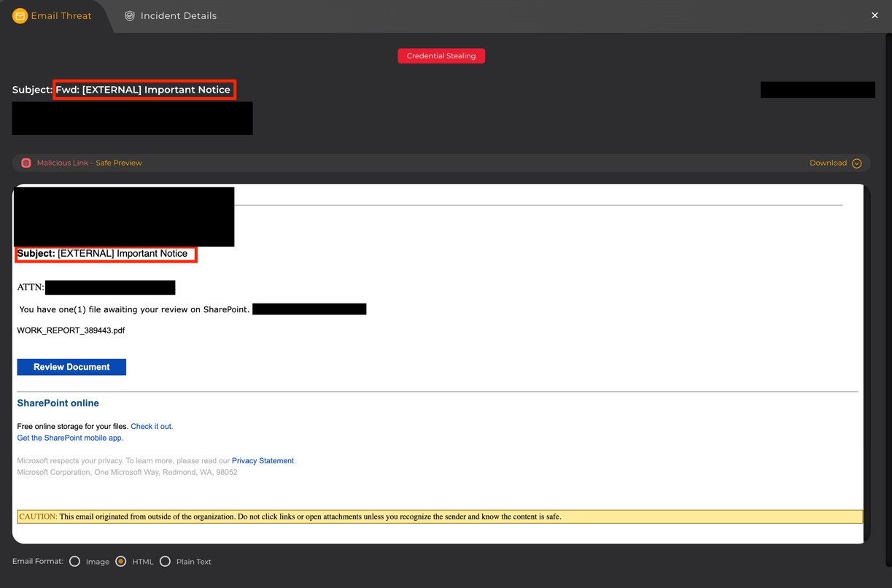Close the email threat panel
The width and height of the screenshot is (892, 588).
874,15
